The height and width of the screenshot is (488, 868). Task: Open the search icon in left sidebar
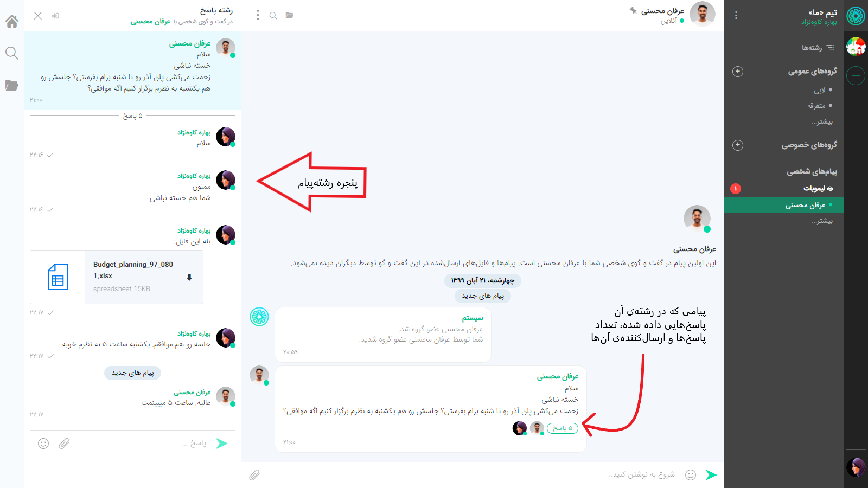pos(12,53)
